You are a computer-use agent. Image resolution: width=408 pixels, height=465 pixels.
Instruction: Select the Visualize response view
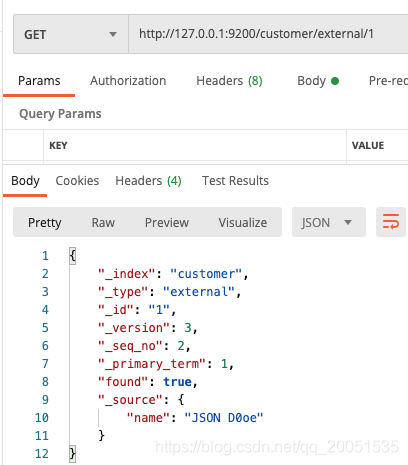click(243, 222)
